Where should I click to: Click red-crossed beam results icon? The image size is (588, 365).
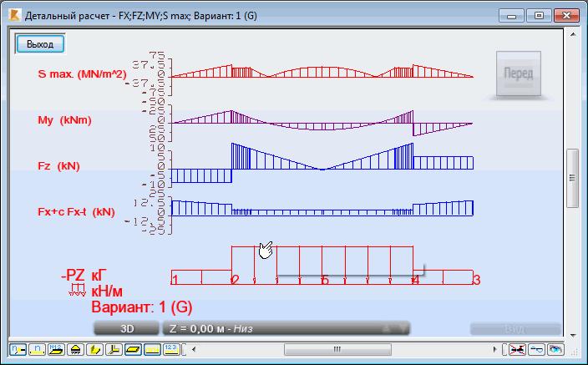pos(517,350)
